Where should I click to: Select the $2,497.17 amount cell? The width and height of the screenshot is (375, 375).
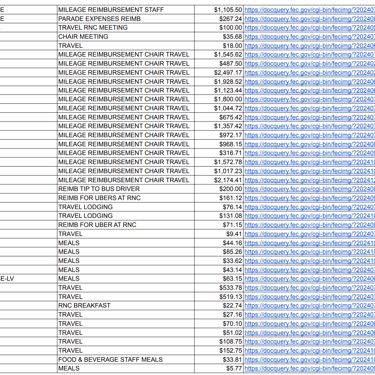[x=219, y=73]
